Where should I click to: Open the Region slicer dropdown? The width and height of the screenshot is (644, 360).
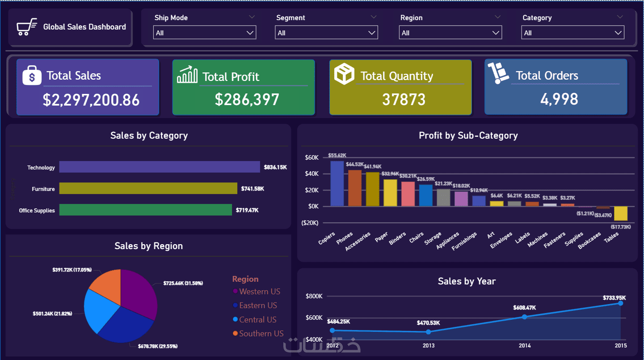coord(450,33)
